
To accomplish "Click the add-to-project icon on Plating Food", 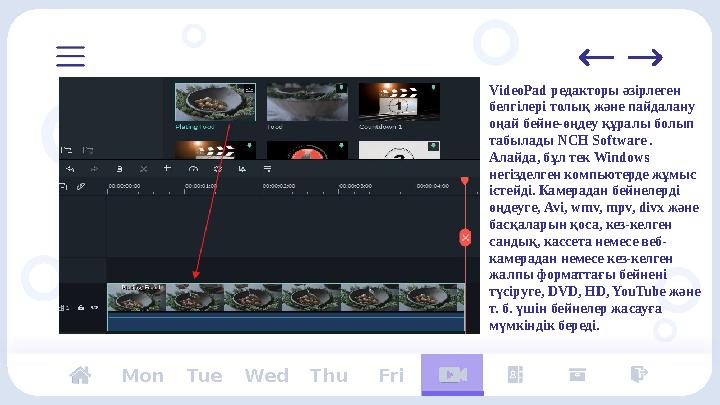I will click(249, 89).
